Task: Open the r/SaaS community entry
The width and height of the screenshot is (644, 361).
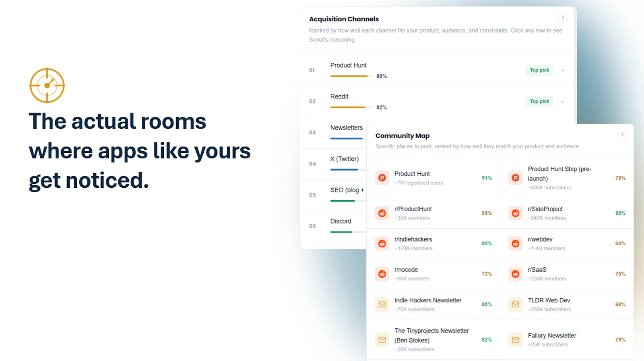Action: coord(567,274)
